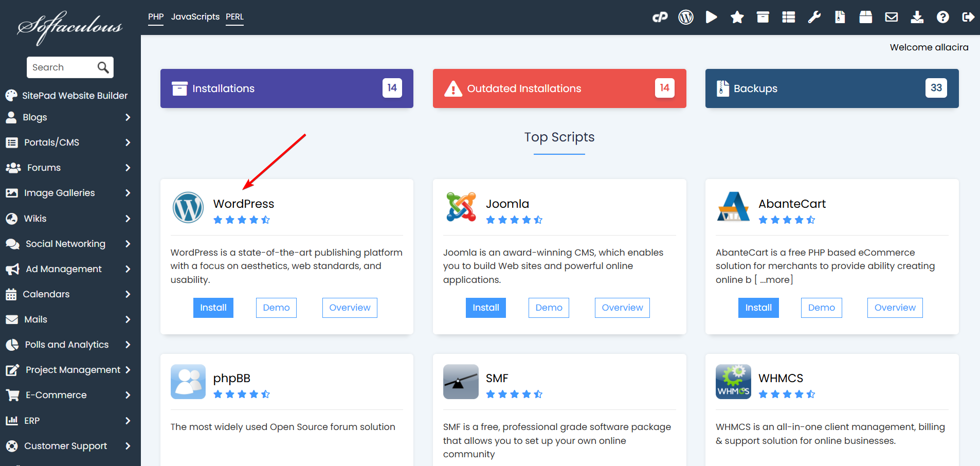Open help via question mark icon
Image resolution: width=980 pixels, height=466 pixels.
pyautogui.click(x=942, y=17)
